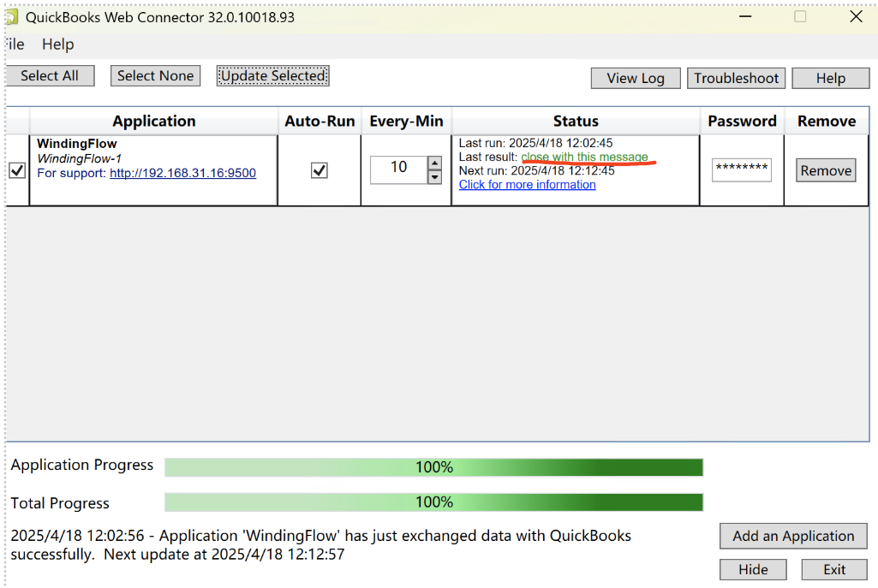Click the WindingFlow password field
The image size is (878, 588).
pos(741,170)
